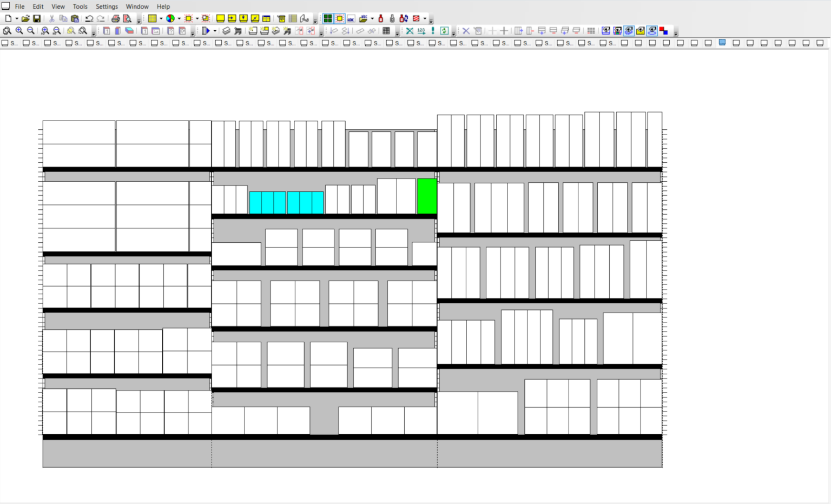Open dropdown next to the yellow table icon
This screenshot has height=504, width=831.
coord(161,19)
